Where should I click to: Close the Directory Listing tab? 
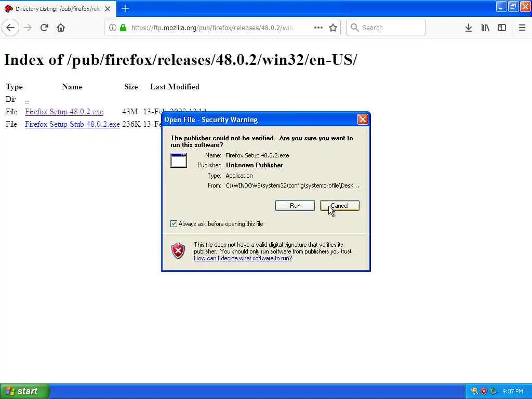pyautogui.click(x=108, y=9)
